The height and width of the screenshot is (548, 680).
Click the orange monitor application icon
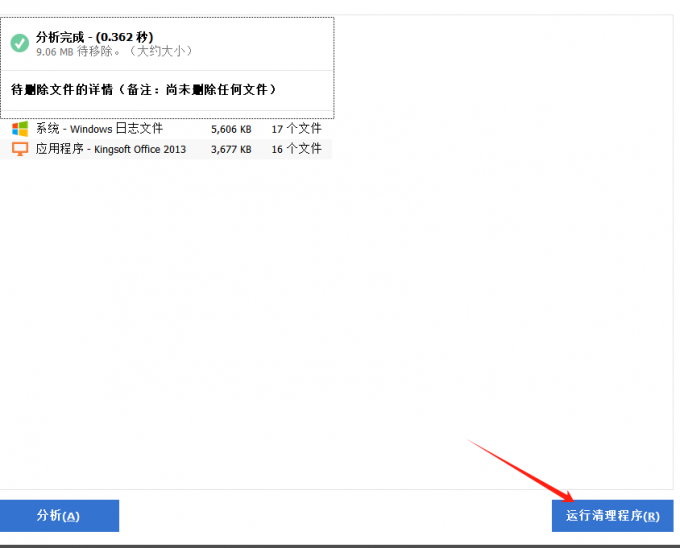pos(20,149)
